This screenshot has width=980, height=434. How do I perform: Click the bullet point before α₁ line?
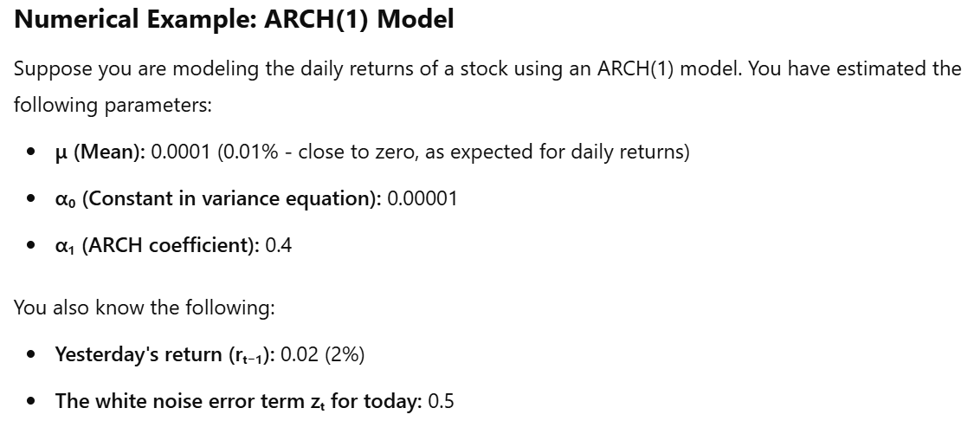pyautogui.click(x=31, y=246)
